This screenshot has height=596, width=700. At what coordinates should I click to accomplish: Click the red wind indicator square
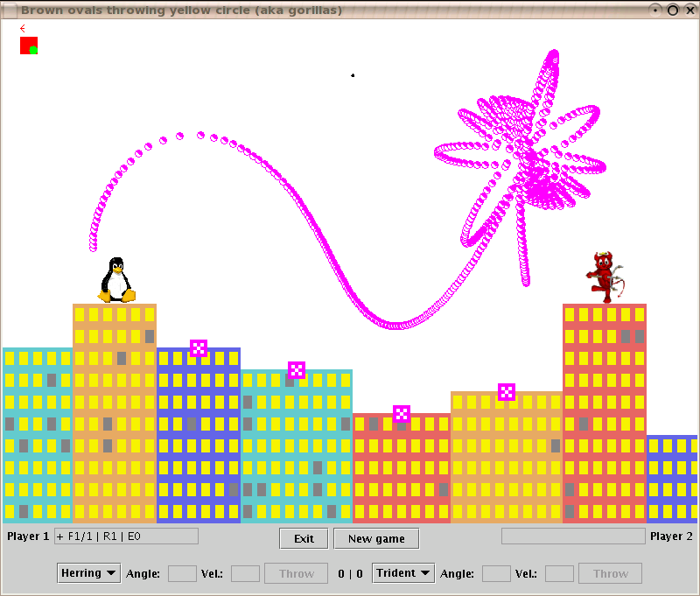coord(29,46)
